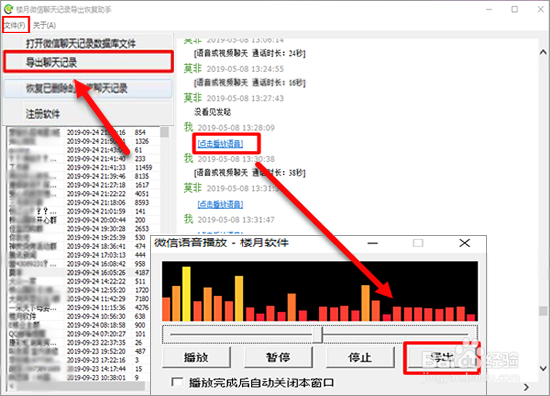Select row dated 2019-09-23 10:38:01
The height and width of the screenshot is (396, 550).
click(x=79, y=378)
